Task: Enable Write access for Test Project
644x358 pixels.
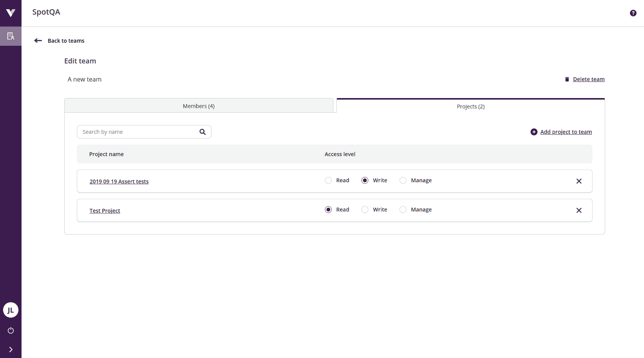Action: click(x=364, y=210)
